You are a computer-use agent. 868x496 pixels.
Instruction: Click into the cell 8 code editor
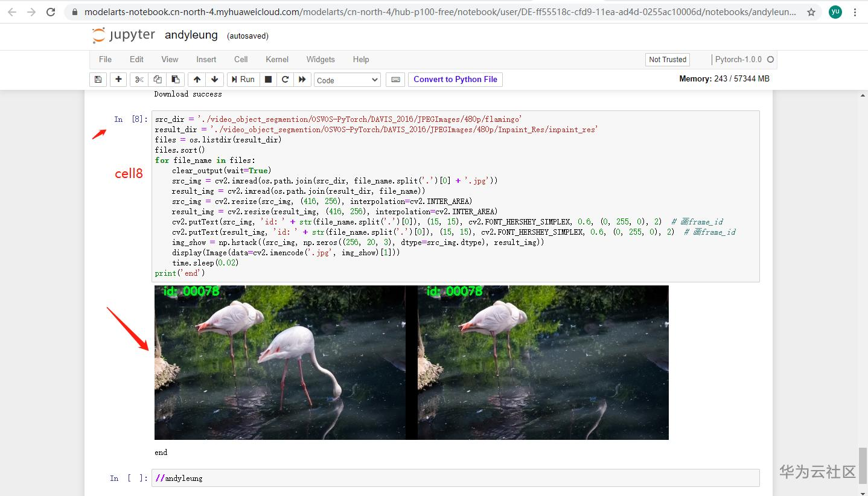(455, 196)
